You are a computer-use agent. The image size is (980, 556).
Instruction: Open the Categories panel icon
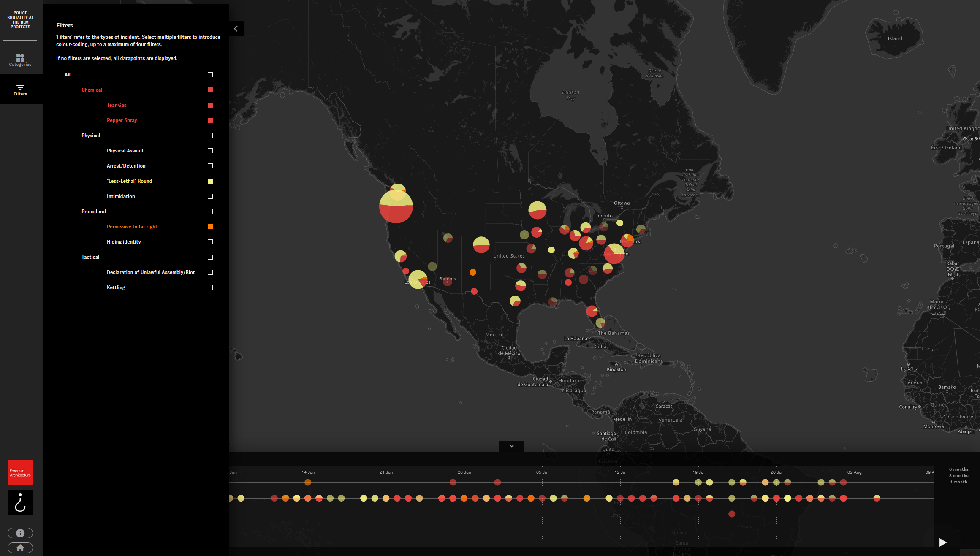pyautogui.click(x=20, y=60)
